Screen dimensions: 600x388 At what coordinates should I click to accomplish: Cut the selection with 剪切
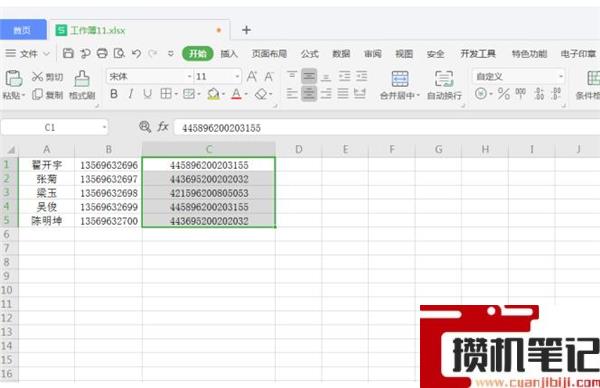click(x=47, y=77)
